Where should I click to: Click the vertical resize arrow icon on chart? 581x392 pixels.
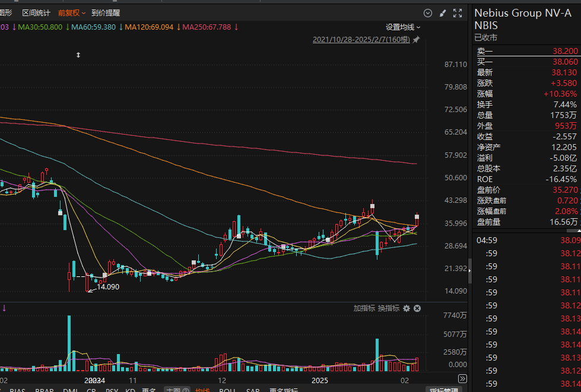coord(78,55)
